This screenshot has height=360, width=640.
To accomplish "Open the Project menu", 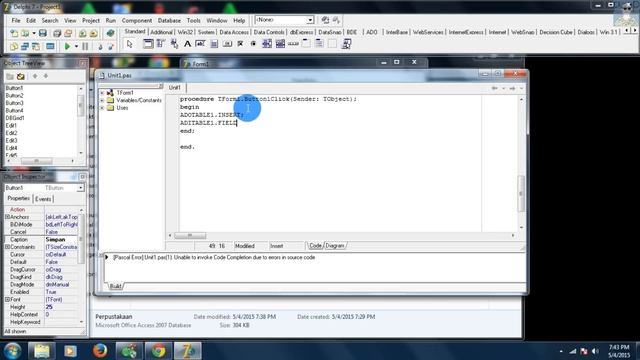I will [91, 20].
